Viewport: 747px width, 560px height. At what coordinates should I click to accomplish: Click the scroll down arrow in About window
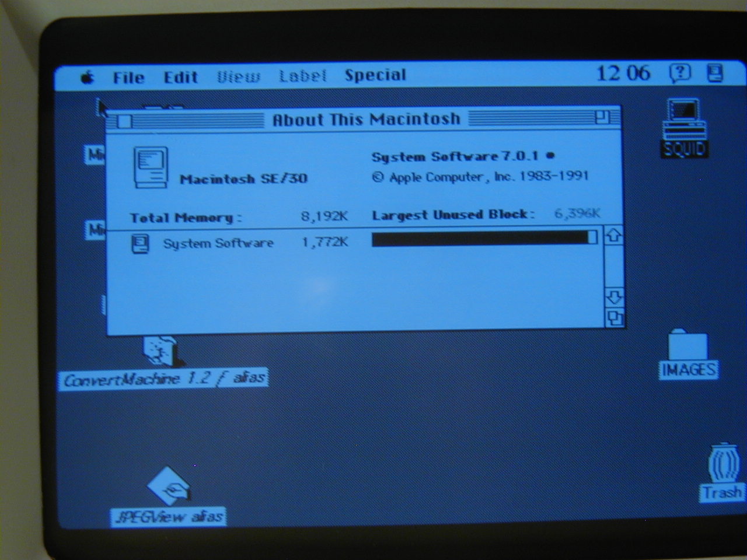point(614,297)
